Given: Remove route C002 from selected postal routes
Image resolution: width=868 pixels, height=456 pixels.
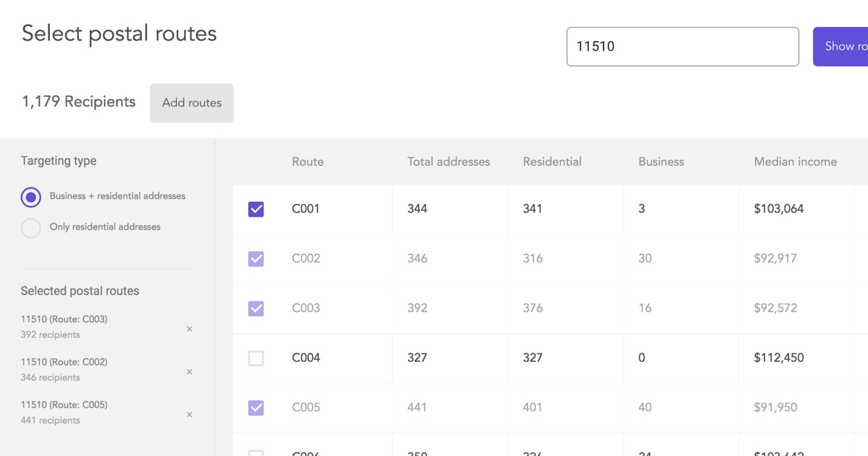Looking at the screenshot, I should [190, 372].
